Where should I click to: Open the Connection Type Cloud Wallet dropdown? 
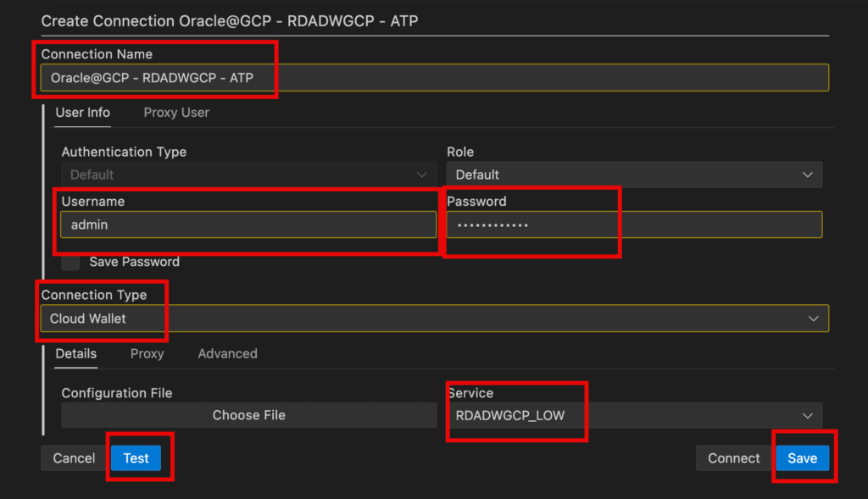point(435,319)
